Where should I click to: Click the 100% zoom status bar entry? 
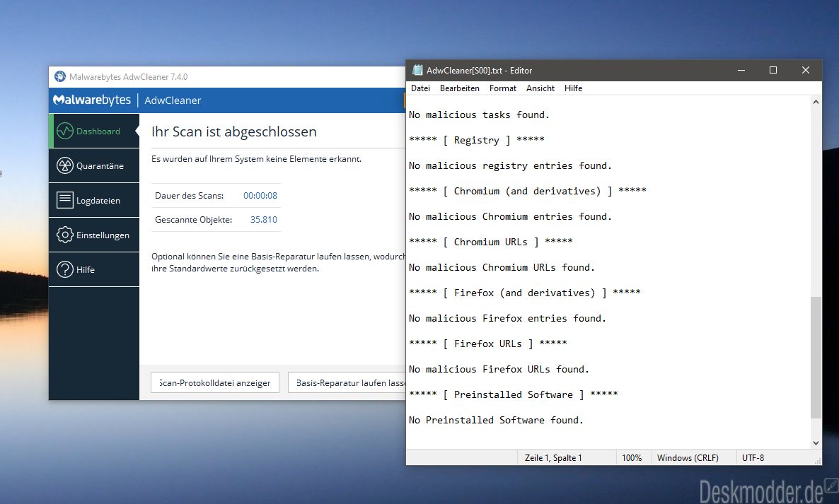632,458
